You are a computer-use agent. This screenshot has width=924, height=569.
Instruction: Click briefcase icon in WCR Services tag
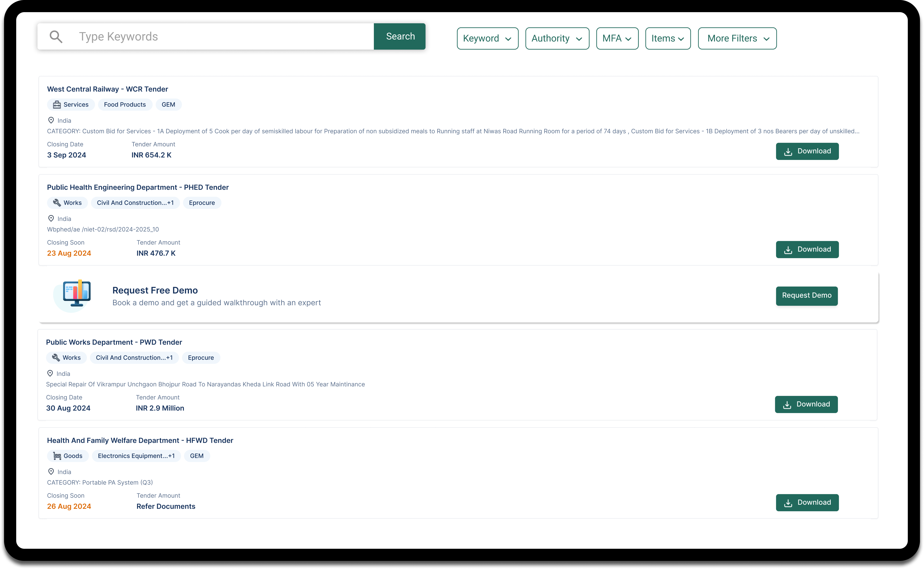56,105
